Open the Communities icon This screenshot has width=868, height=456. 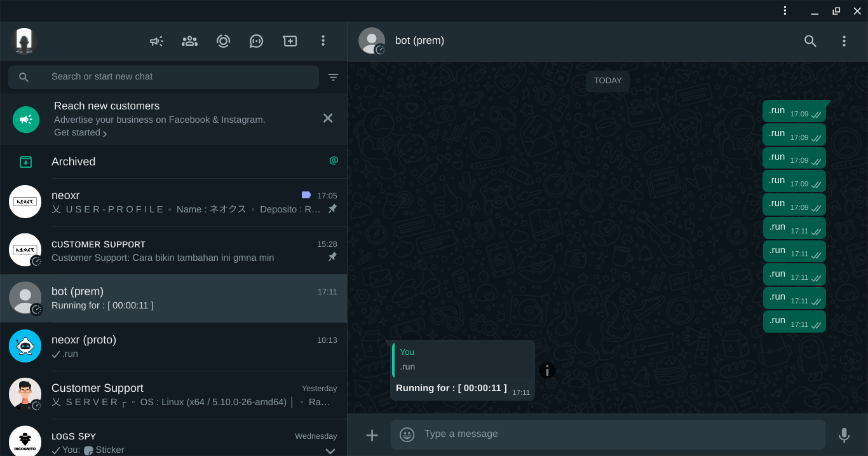[189, 41]
